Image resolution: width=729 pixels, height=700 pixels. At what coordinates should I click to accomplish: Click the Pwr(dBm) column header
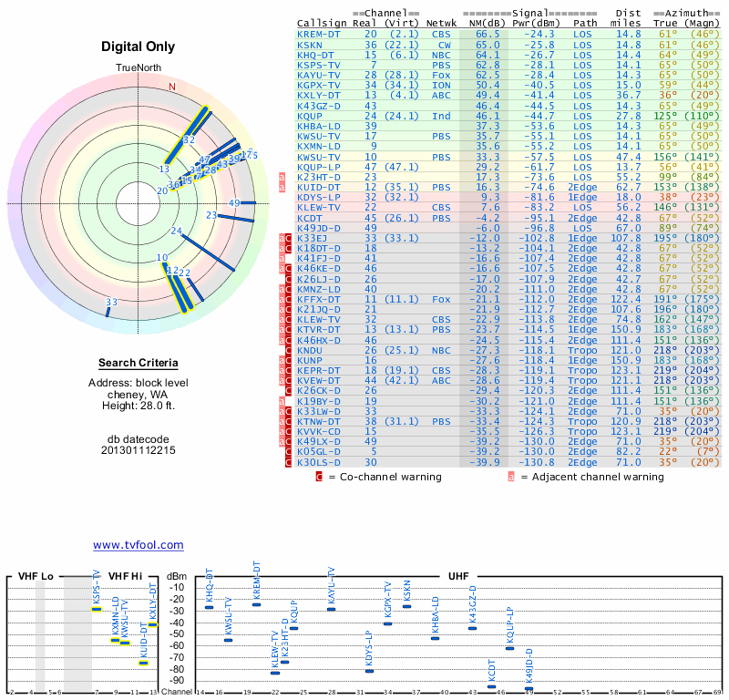click(x=536, y=24)
